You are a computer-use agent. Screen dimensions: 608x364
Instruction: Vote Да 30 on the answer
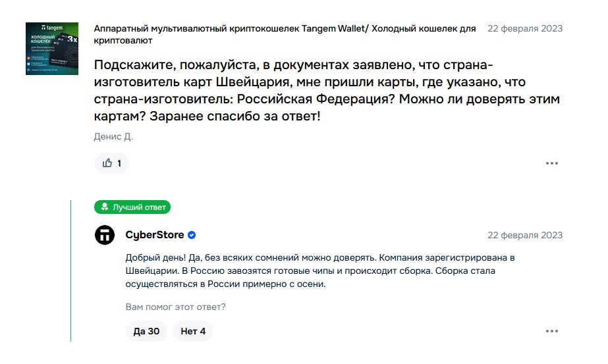[146, 331]
